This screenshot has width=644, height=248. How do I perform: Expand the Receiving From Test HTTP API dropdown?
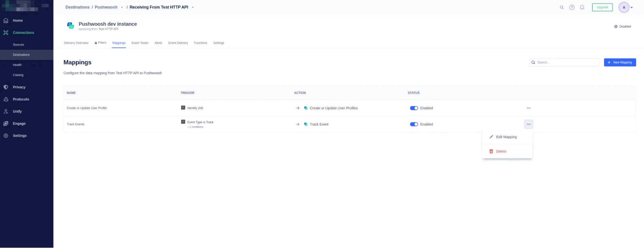193,7
